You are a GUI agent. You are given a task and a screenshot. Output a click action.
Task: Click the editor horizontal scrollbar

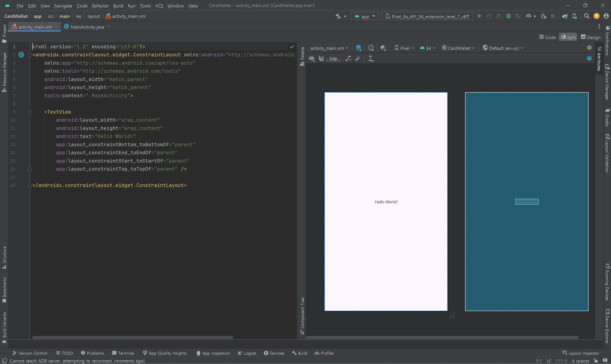click(x=133, y=337)
